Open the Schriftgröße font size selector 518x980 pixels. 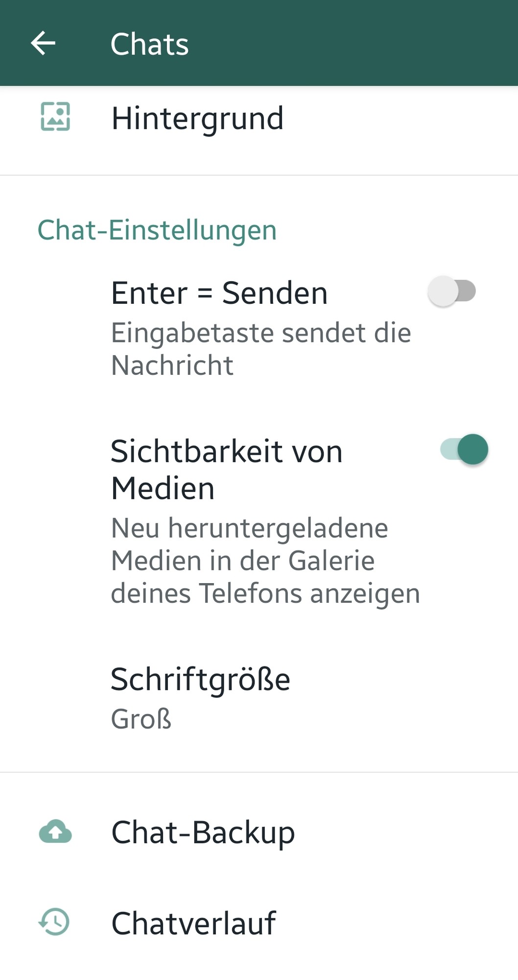tap(259, 698)
